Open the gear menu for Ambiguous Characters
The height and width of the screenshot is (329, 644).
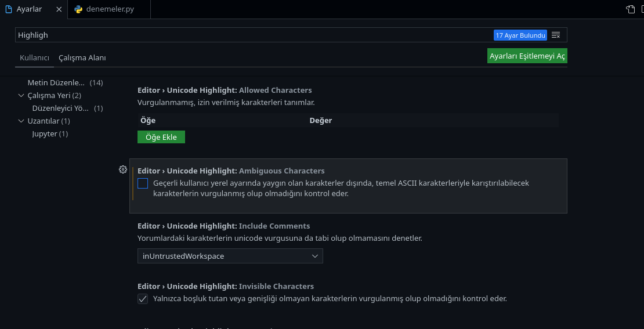123,169
